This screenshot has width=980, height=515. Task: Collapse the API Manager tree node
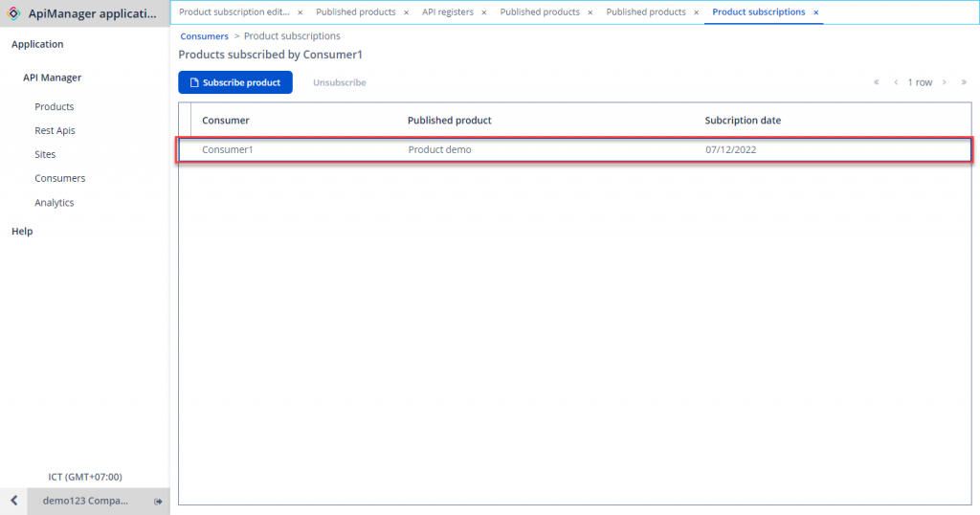coord(52,78)
